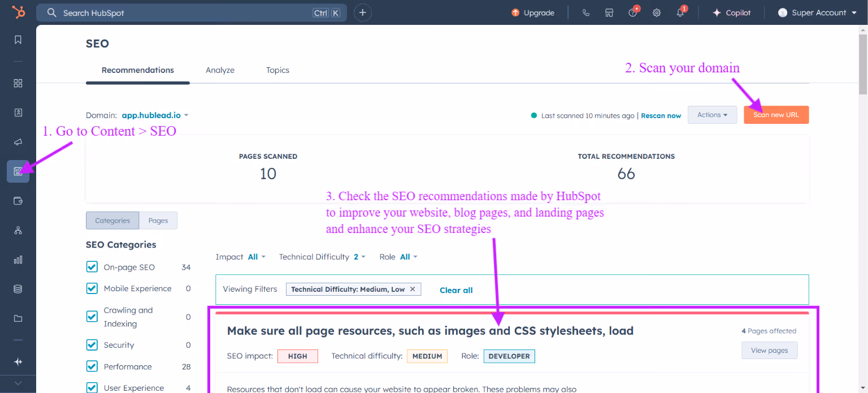Click the Rescan now link

tap(661, 115)
